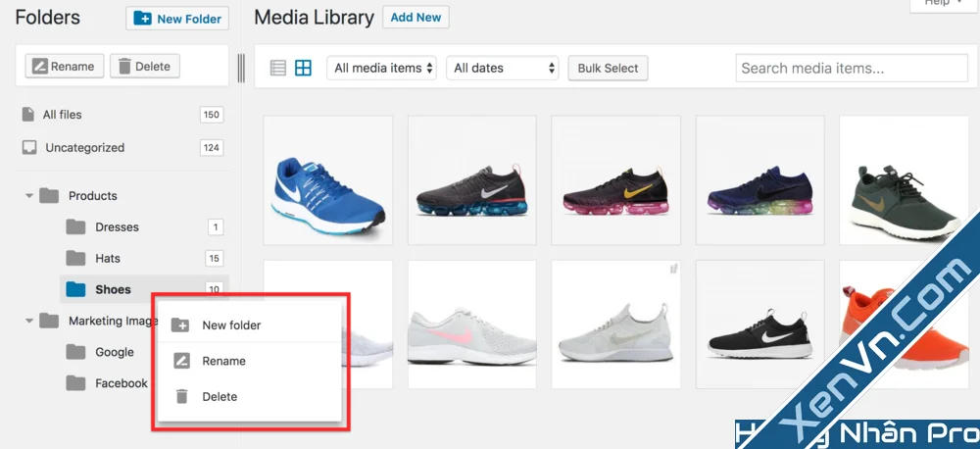Click the Hats folder icon
980x449 pixels.
click(x=75, y=258)
